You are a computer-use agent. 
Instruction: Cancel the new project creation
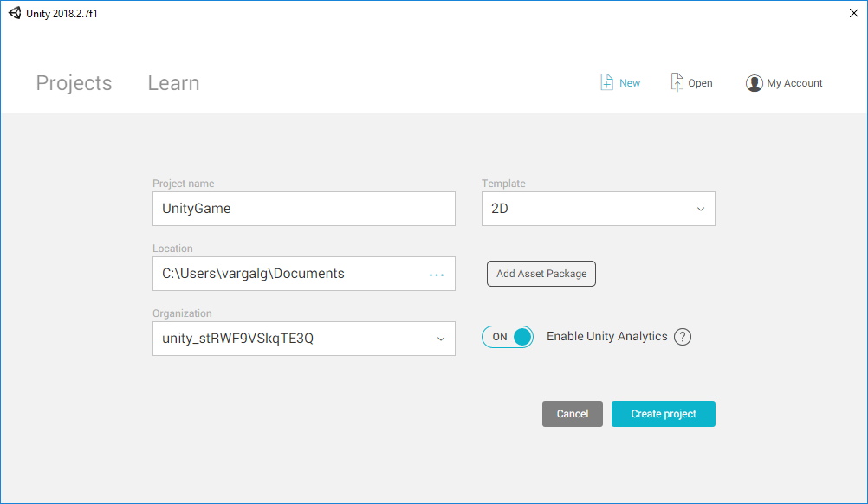pos(573,414)
